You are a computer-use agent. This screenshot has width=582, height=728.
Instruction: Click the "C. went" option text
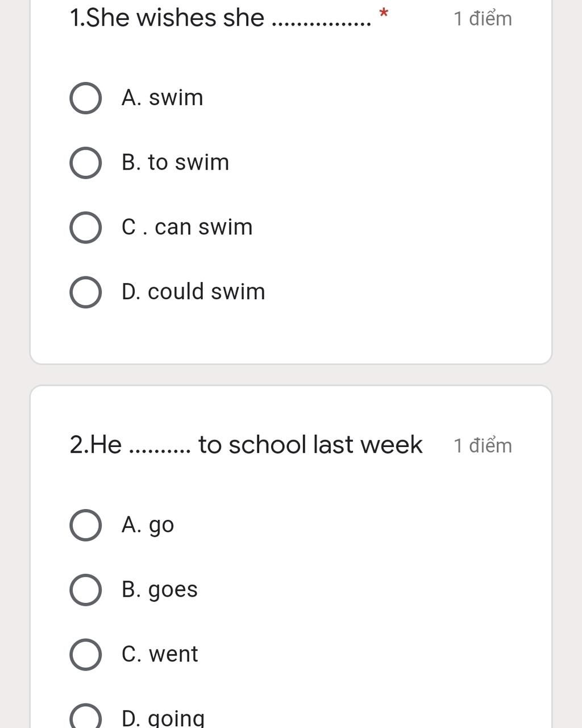coord(160,654)
